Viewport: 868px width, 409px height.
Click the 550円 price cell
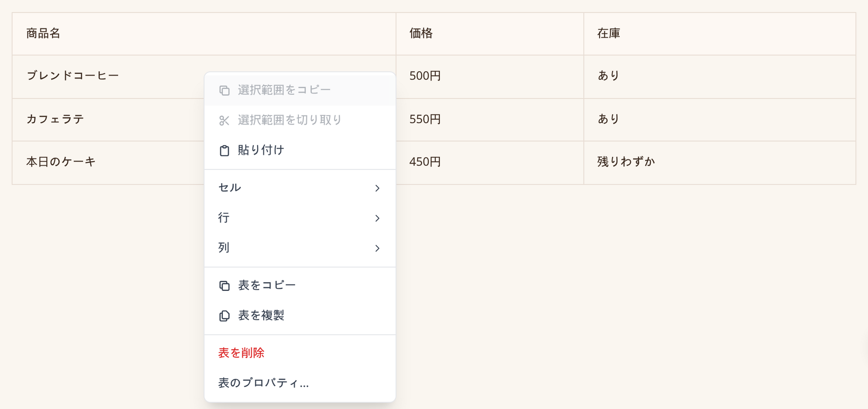click(x=490, y=120)
